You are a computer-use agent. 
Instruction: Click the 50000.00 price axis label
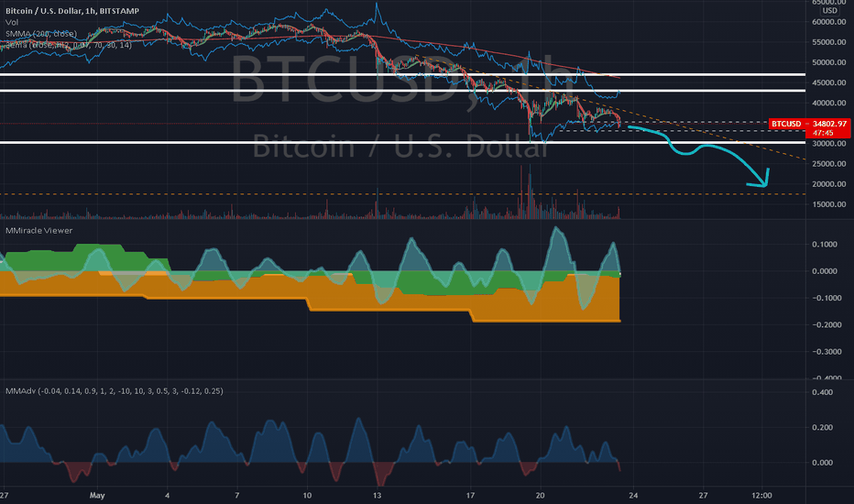pos(829,62)
